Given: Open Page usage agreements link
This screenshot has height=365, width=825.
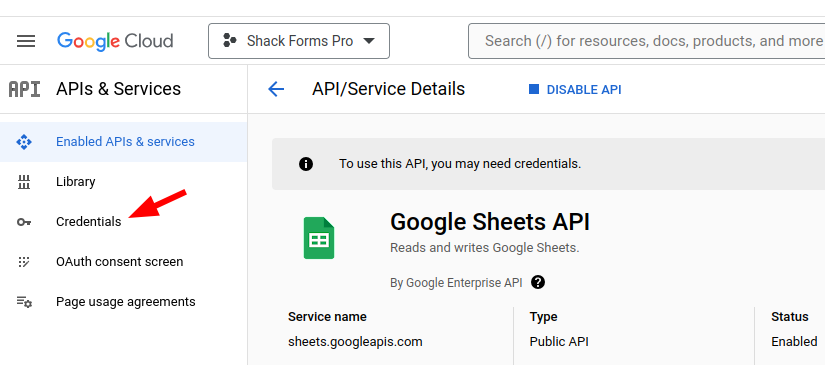Looking at the screenshot, I should coord(124,302).
